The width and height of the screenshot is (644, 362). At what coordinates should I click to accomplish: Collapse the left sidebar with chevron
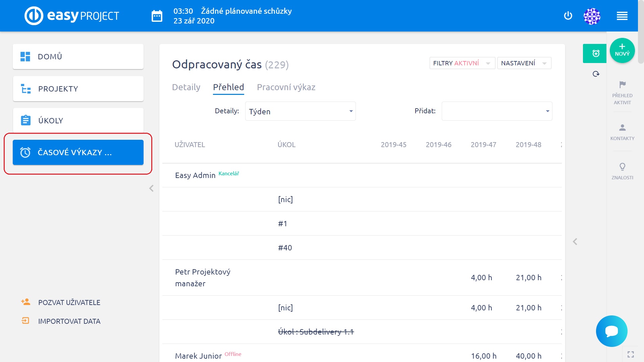tap(151, 188)
